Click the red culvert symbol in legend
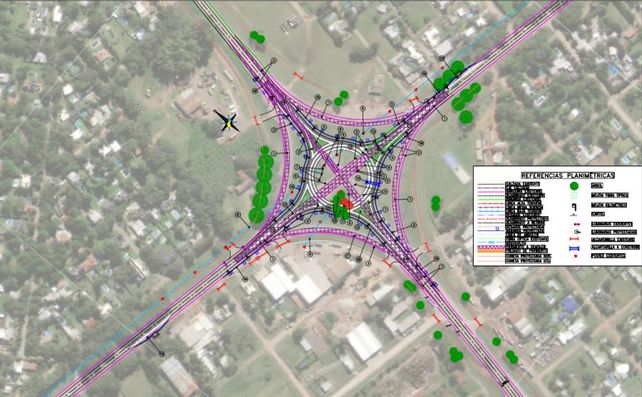 [x=574, y=238]
